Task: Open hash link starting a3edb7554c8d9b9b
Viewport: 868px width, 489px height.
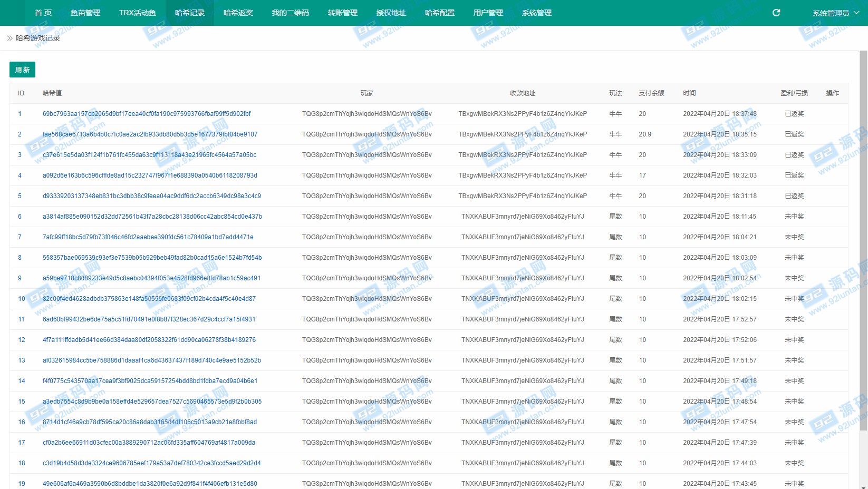Action: click(152, 402)
